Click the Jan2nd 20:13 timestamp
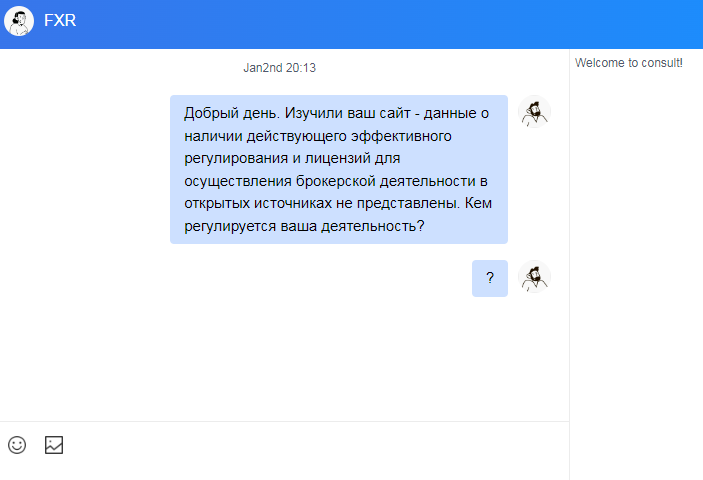 click(x=279, y=68)
